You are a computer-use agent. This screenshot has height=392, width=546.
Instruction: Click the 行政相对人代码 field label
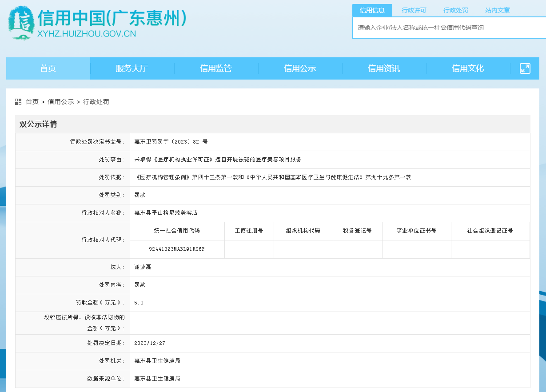[x=103, y=240]
